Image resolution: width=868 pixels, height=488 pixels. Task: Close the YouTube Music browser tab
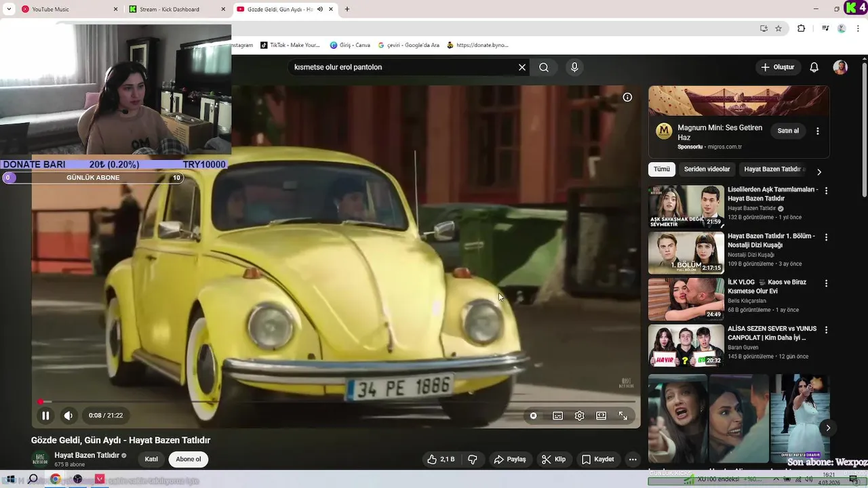click(115, 9)
